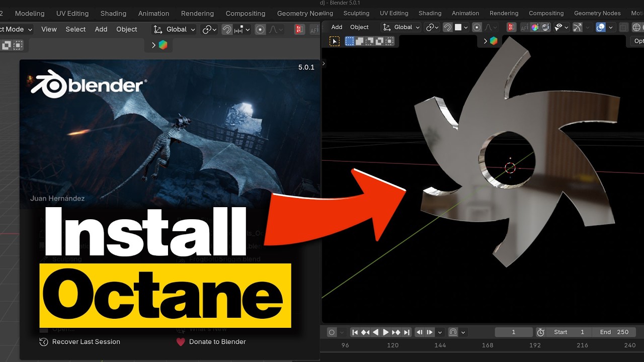The image size is (644, 362).
Task: Click the stopwatch preview range icon in timeline
Action: tap(540, 332)
